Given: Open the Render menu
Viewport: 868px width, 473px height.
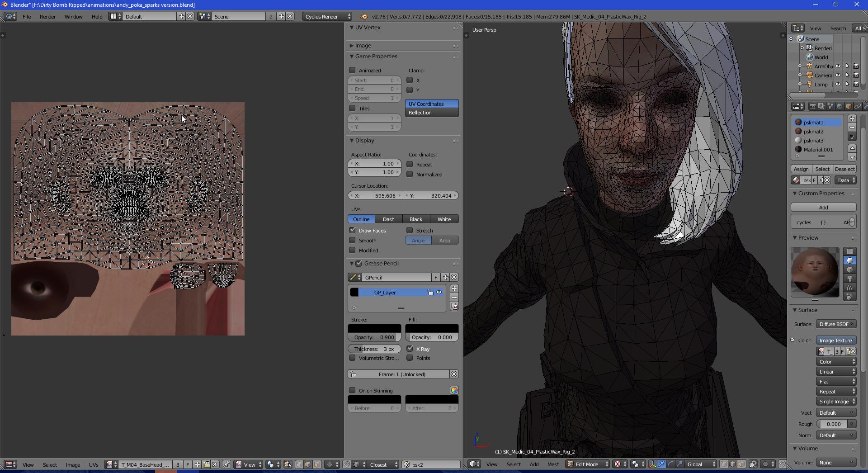Looking at the screenshot, I should [47, 16].
